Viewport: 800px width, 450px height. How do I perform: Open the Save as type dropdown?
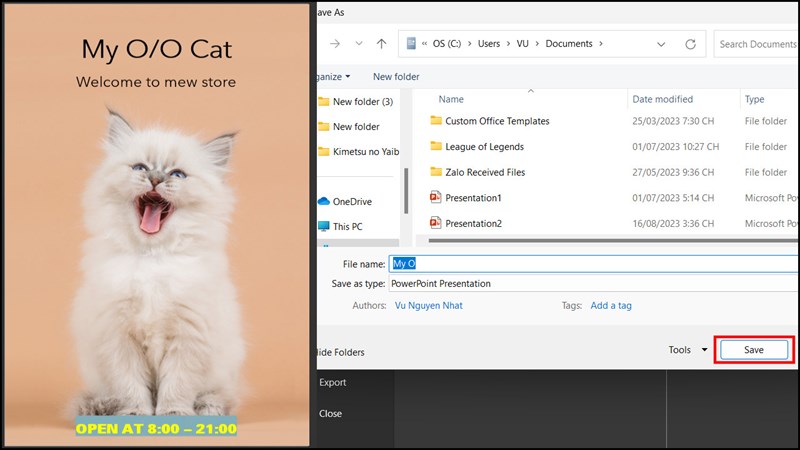pyautogui.click(x=594, y=284)
